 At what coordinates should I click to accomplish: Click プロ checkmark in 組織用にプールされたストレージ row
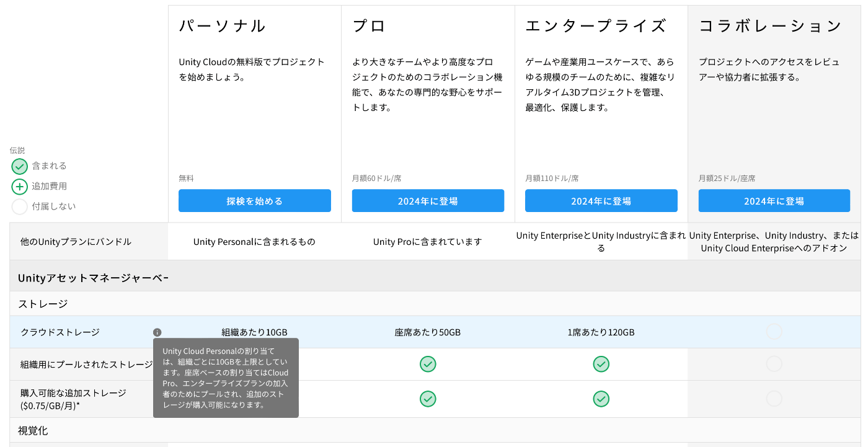(x=428, y=364)
